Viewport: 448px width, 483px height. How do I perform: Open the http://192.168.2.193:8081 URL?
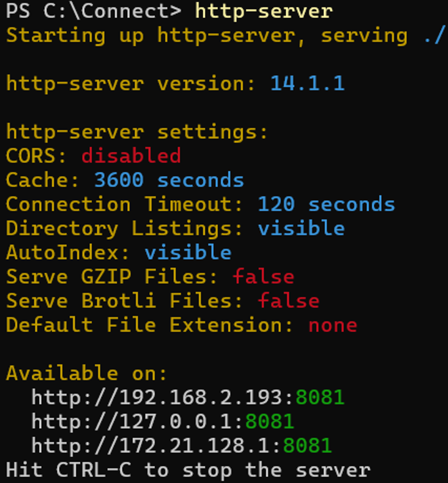188,398
